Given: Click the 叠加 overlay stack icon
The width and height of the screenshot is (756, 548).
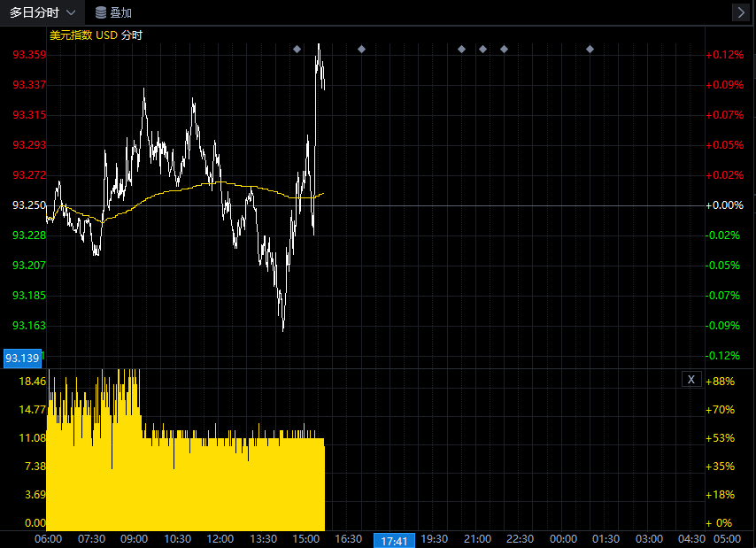Looking at the screenshot, I should pyautogui.click(x=101, y=12).
